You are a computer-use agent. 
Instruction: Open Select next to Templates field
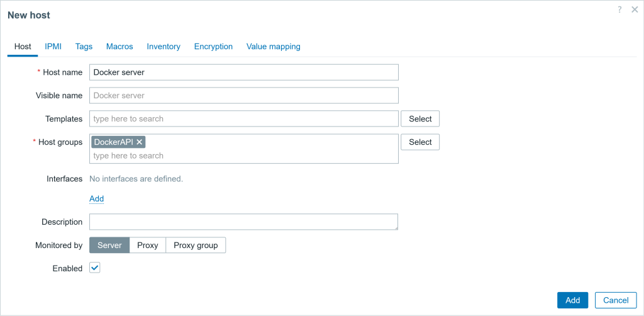420,119
